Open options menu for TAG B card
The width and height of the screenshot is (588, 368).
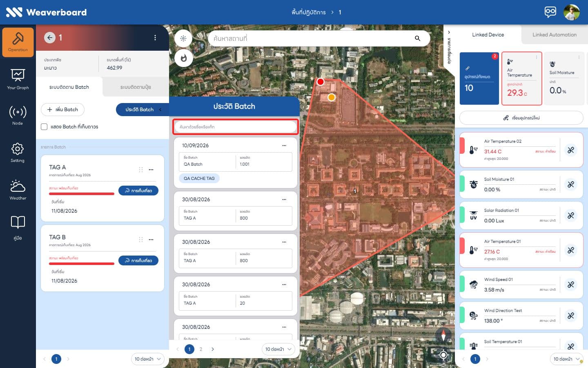(x=151, y=240)
